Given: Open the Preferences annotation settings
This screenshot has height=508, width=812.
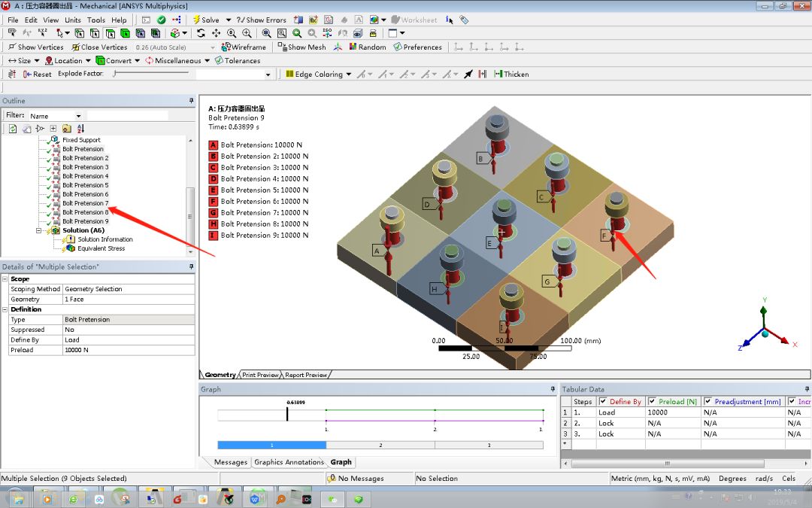Looking at the screenshot, I should [417, 47].
